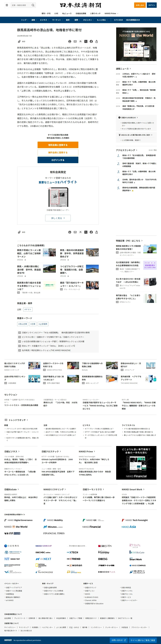Open the NIKKEI Mobility logo link
Screen dimensions: 161x644
point(53,520)
